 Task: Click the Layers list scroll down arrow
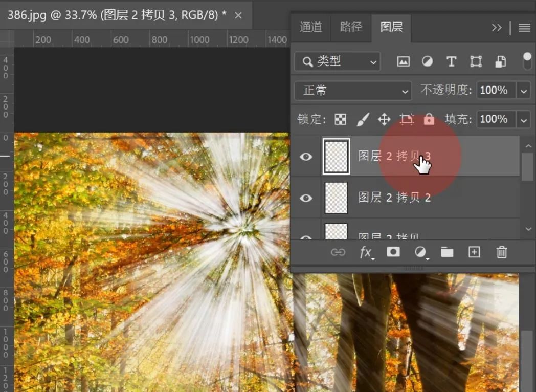pyautogui.click(x=528, y=229)
